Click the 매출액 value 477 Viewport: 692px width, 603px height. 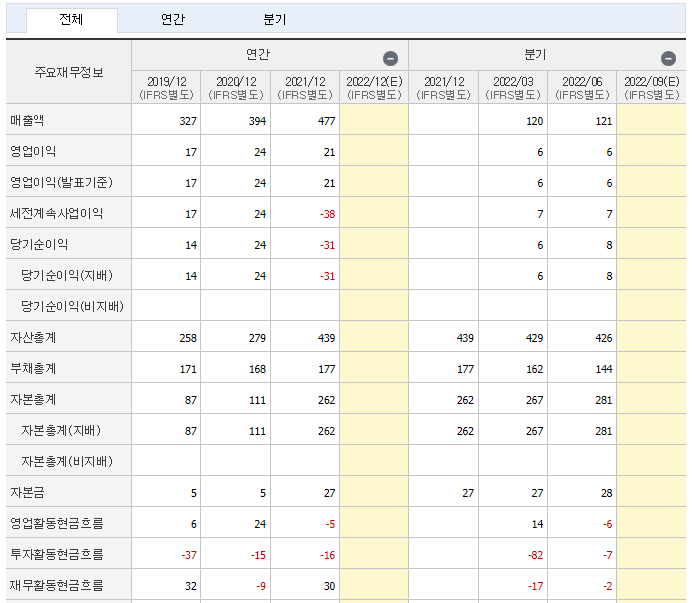[327, 121]
